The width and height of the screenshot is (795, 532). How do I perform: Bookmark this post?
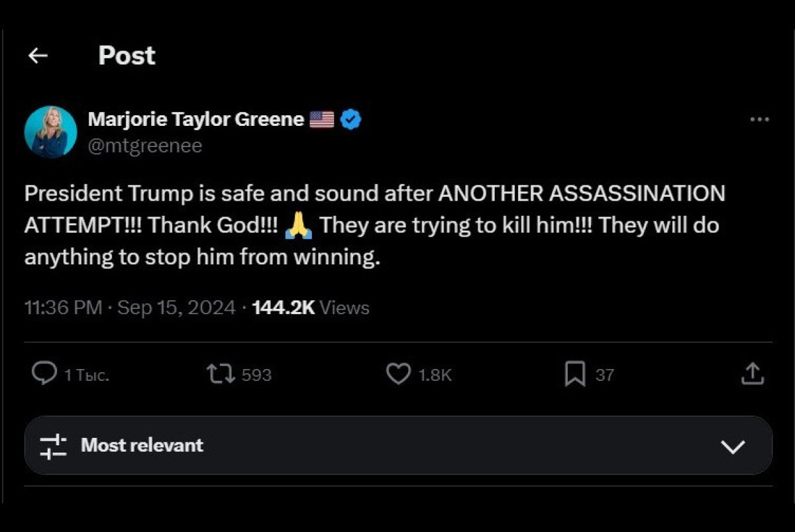point(574,374)
